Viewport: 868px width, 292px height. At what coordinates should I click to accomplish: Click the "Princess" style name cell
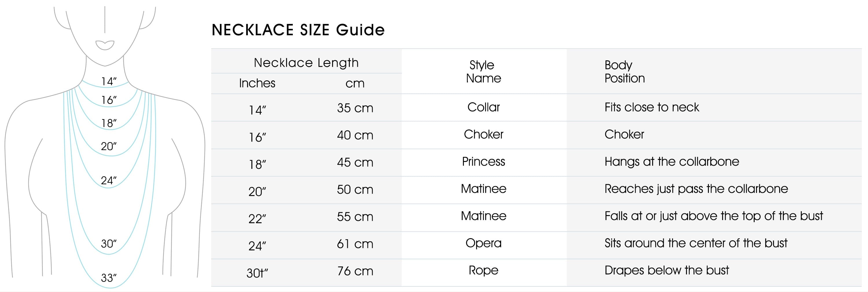[x=483, y=162]
